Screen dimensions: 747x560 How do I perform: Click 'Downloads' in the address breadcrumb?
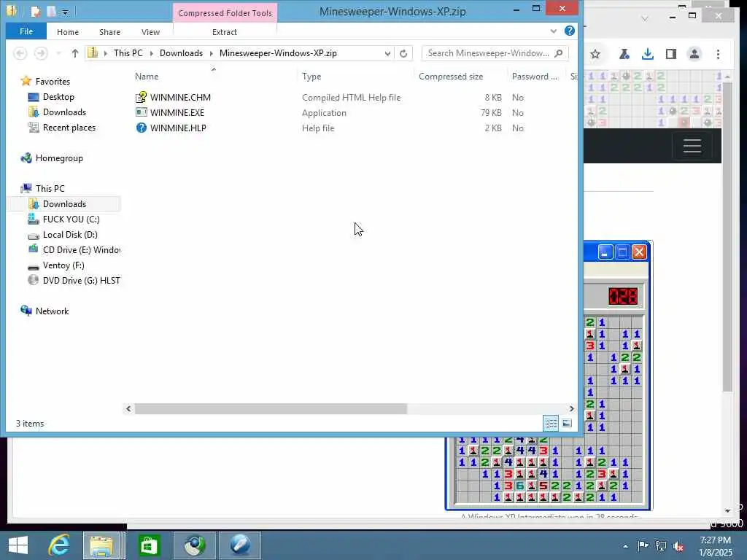point(181,52)
